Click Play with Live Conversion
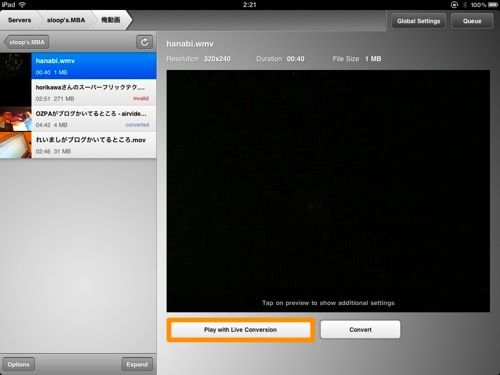The image size is (500, 375). (240, 330)
